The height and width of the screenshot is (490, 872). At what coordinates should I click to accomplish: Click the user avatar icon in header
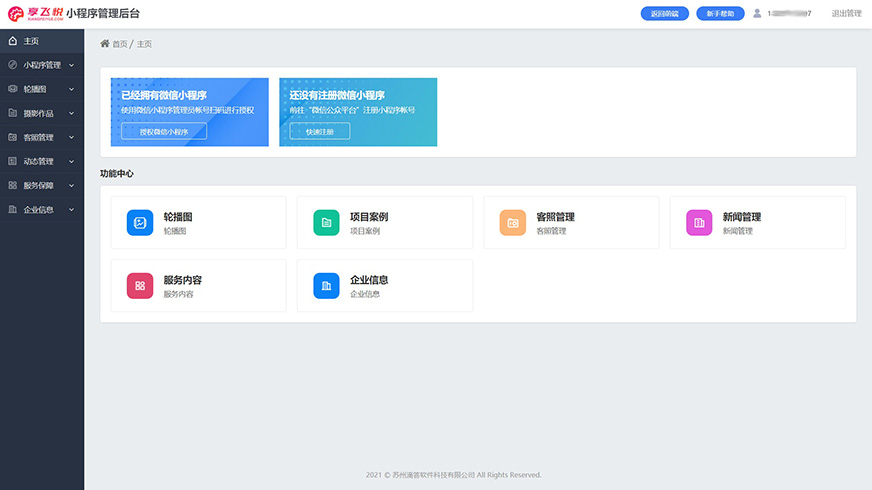pos(757,14)
